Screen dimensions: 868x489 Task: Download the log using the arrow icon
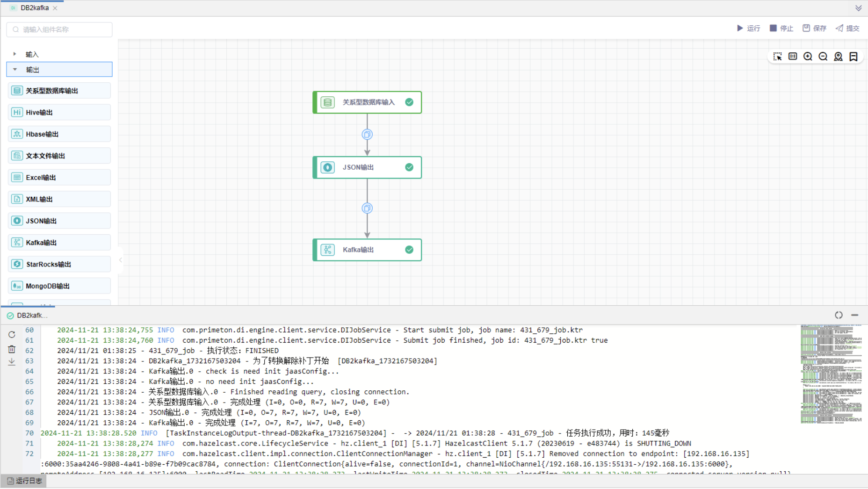coord(12,362)
